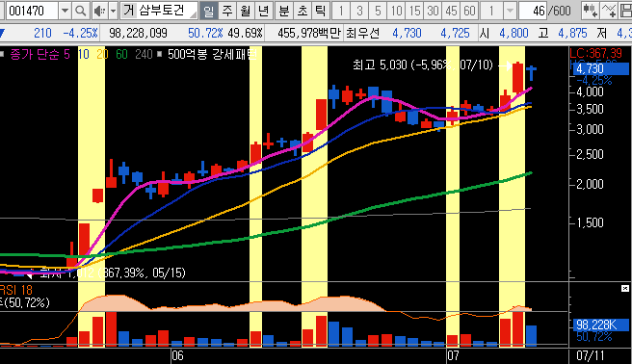Viewport: 632px width, 364px height.
Task: Select the 틱 tick chart tab
Action: [321, 11]
